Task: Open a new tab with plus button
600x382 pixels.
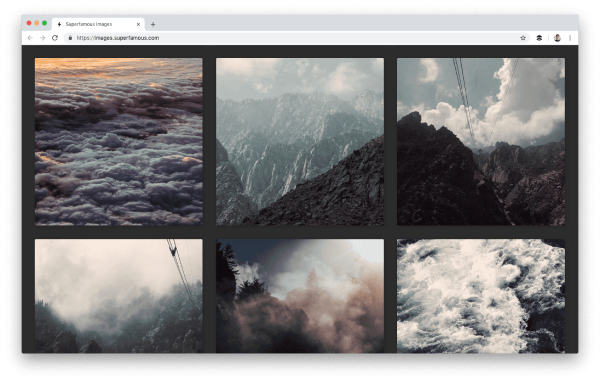Action: click(x=153, y=24)
